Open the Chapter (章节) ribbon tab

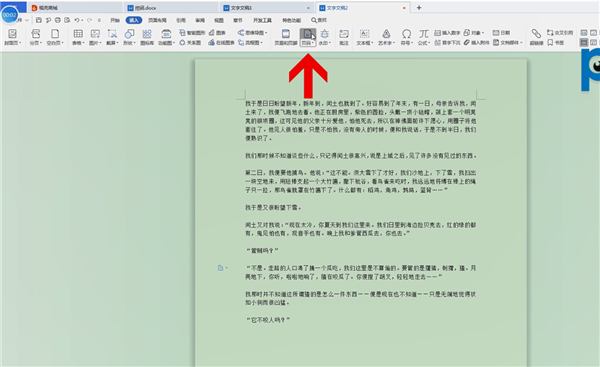[238, 20]
